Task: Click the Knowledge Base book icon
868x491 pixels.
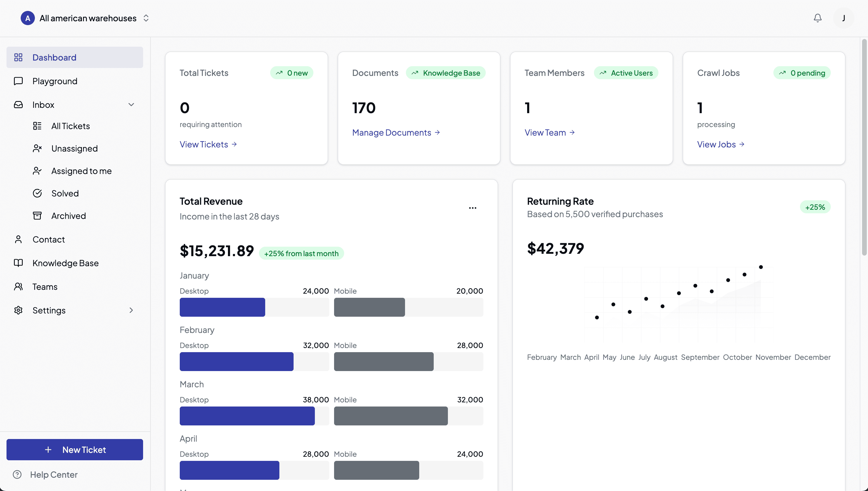Action: tap(19, 263)
